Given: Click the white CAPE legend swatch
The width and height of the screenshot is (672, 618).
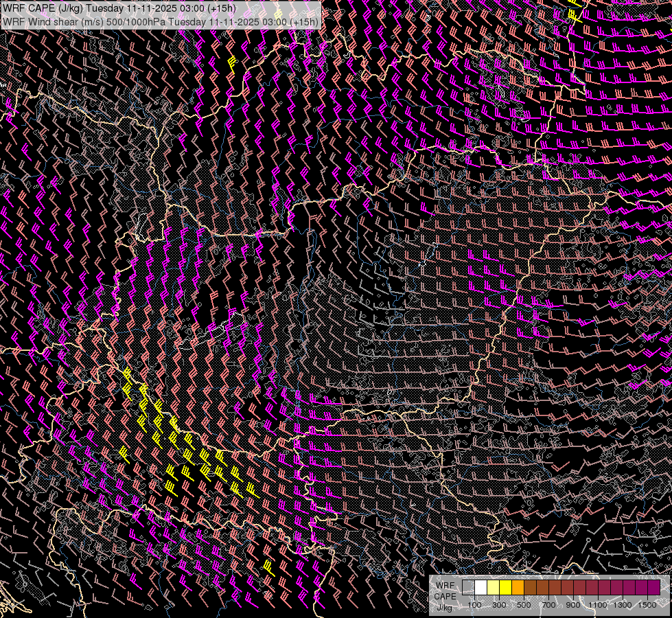Looking at the screenshot, I should point(481,587).
